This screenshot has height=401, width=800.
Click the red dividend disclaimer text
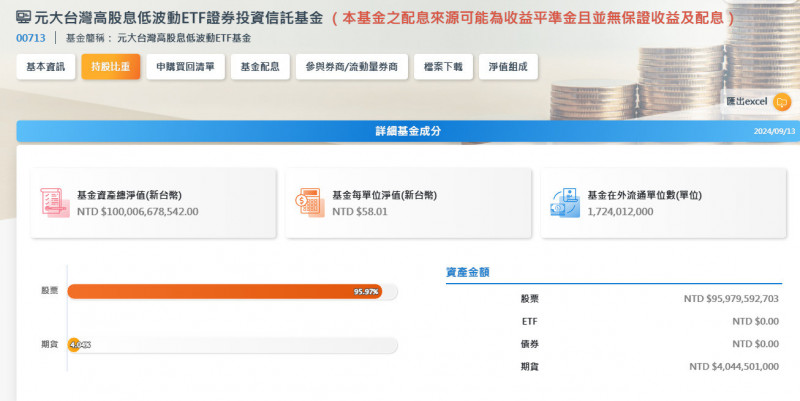(x=534, y=18)
